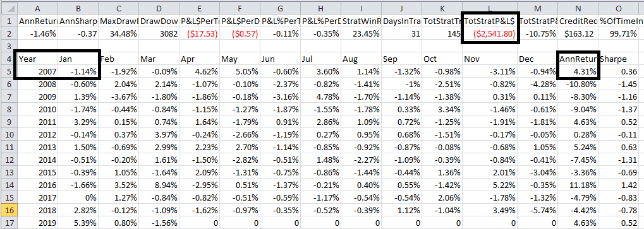Select column N header
Image resolution: width=644 pixels, height=229 pixels.
pos(578,8)
